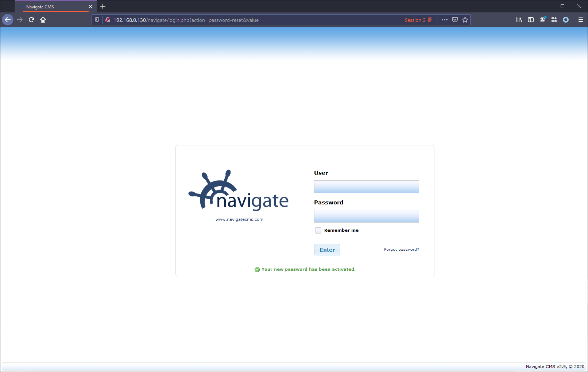
Task: Open page actions three-dot menu
Action: [444, 20]
